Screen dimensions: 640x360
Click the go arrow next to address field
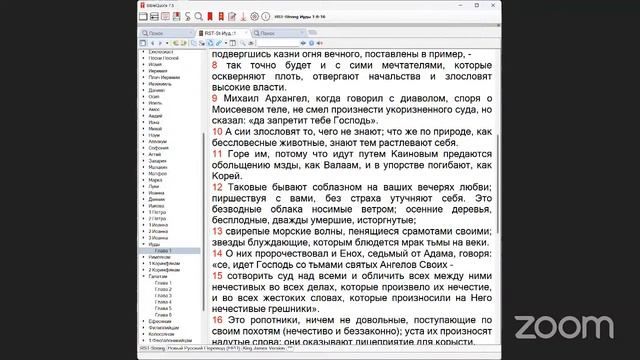click(303, 43)
